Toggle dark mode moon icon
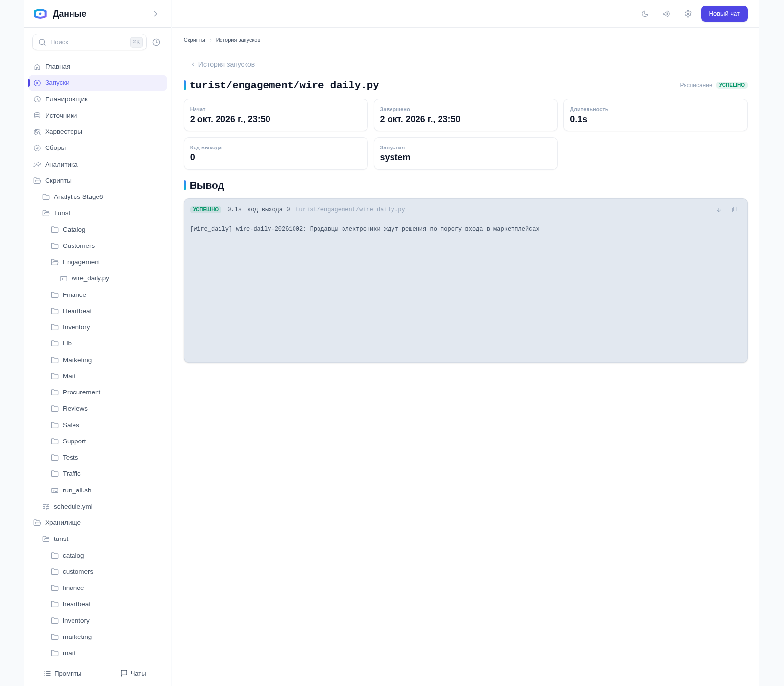This screenshot has height=686, width=784. click(645, 14)
